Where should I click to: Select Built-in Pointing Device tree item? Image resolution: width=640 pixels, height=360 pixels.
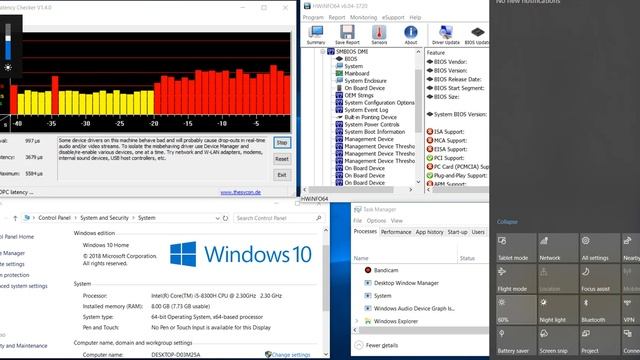(x=370, y=117)
